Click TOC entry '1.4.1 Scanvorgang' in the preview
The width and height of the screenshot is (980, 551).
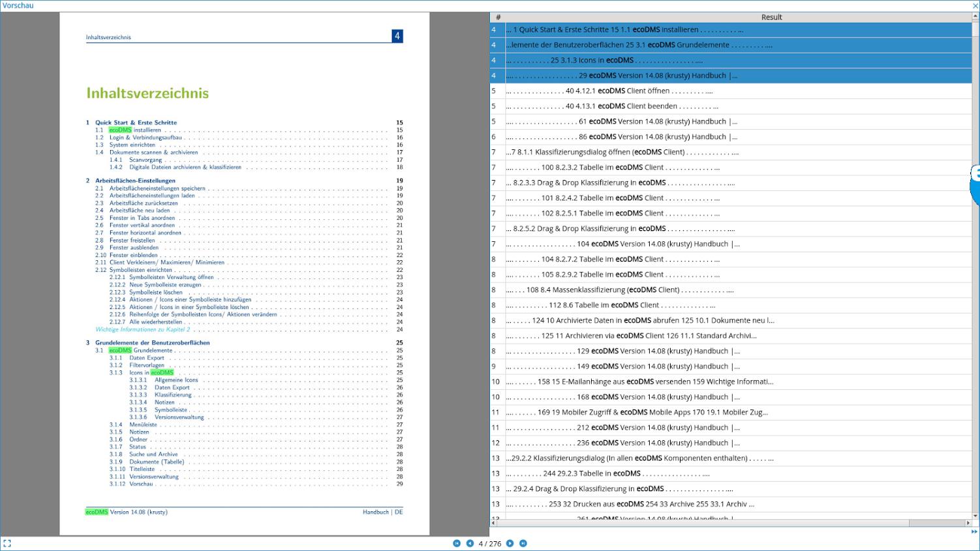[x=136, y=160]
